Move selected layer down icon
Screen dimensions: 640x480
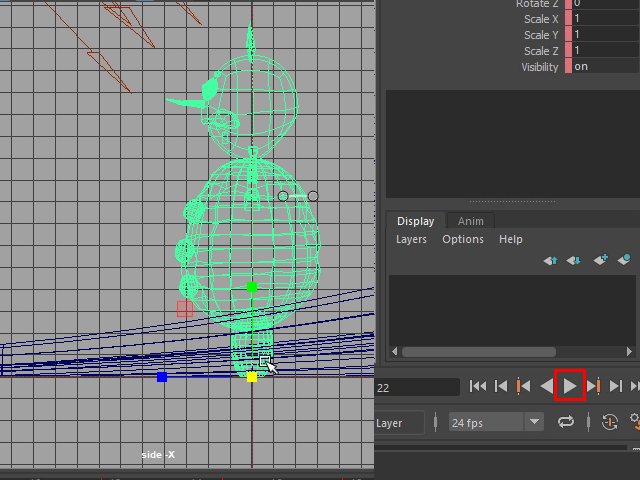(573, 260)
